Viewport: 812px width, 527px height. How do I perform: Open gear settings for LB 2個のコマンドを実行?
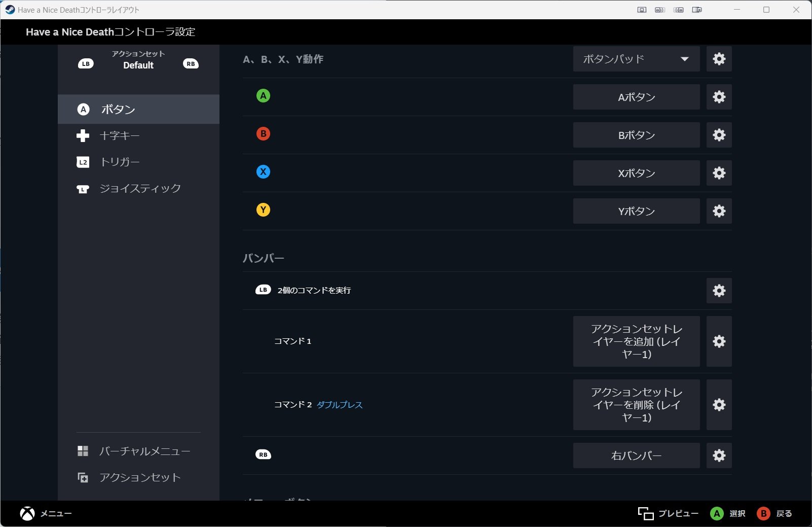[x=719, y=291]
